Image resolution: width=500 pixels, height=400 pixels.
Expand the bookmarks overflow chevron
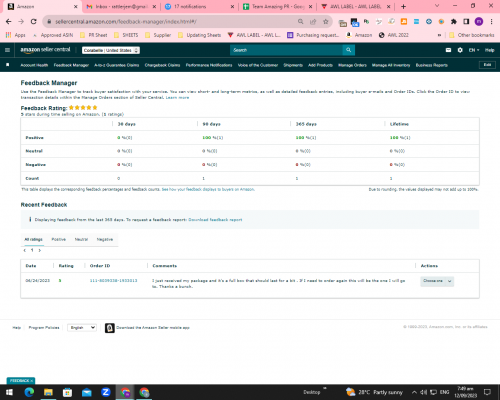pos(439,35)
